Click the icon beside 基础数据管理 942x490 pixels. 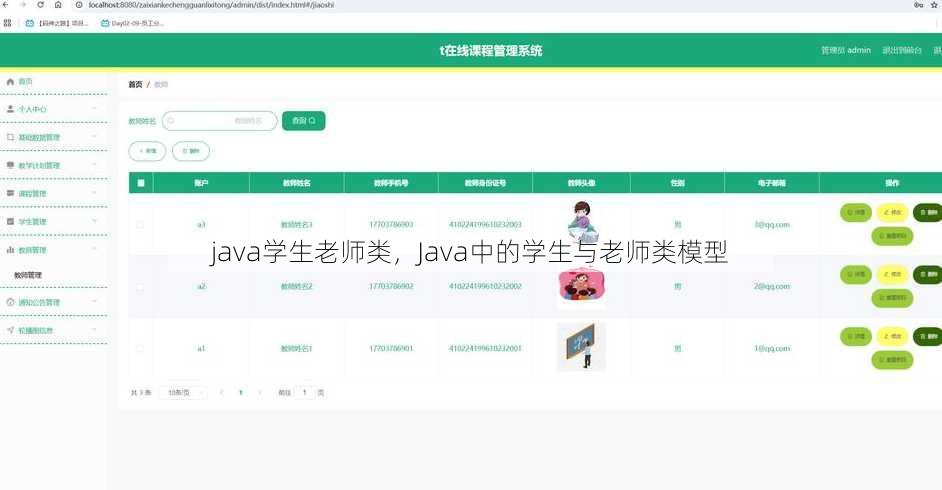pos(10,137)
